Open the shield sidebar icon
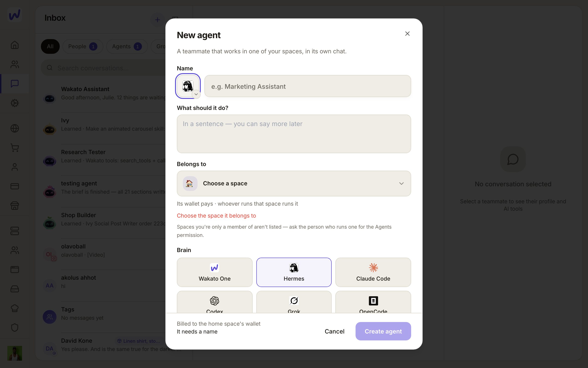Screen dimensions: 588x368 14,328
